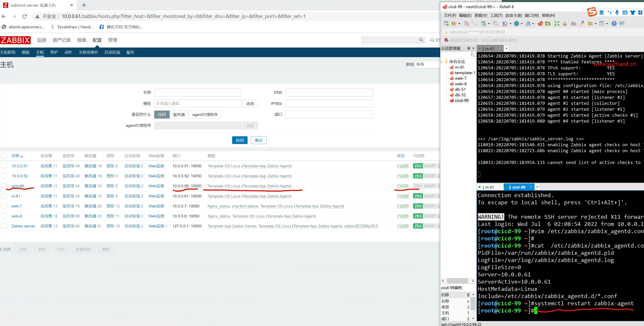Click the keyboard mapping icon in toolbar

(x=573, y=24)
